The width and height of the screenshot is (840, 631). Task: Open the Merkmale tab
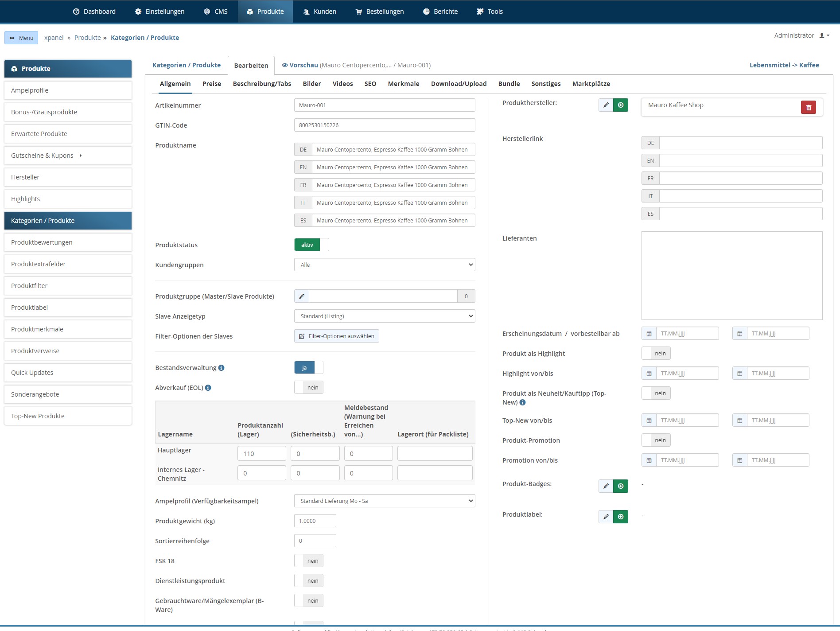[404, 84]
